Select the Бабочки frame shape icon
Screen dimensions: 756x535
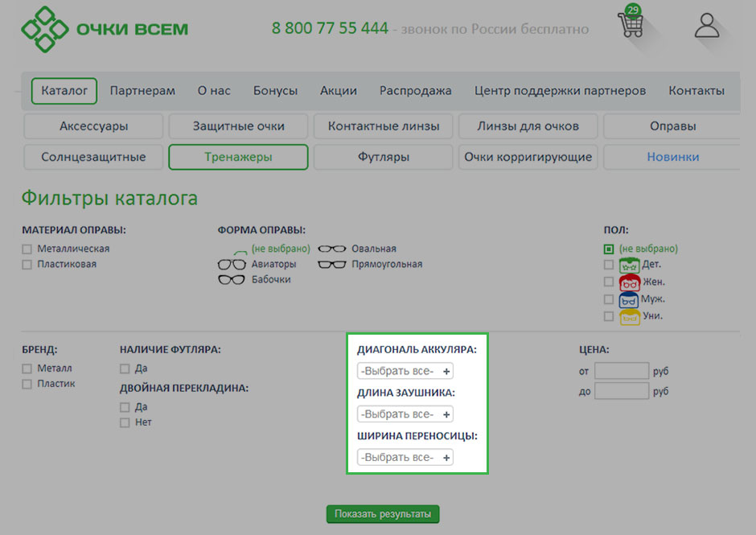[232, 280]
